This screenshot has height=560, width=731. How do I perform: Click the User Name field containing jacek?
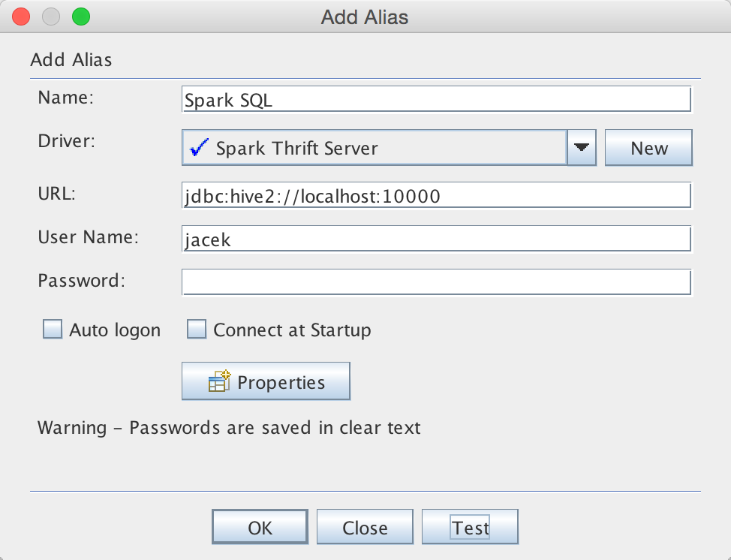[435, 238]
